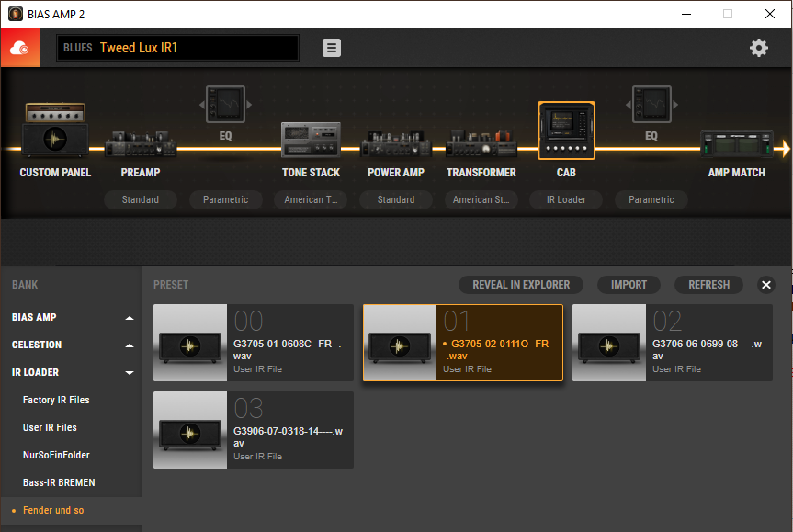Viewport: 793px width, 532px height.
Task: Click left arrow of the EQ after Cab
Action: coord(629,105)
